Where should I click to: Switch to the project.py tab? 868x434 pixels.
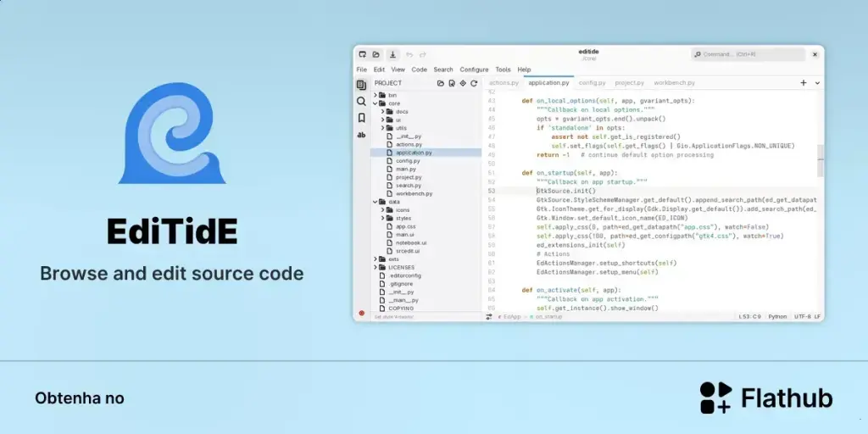[630, 83]
